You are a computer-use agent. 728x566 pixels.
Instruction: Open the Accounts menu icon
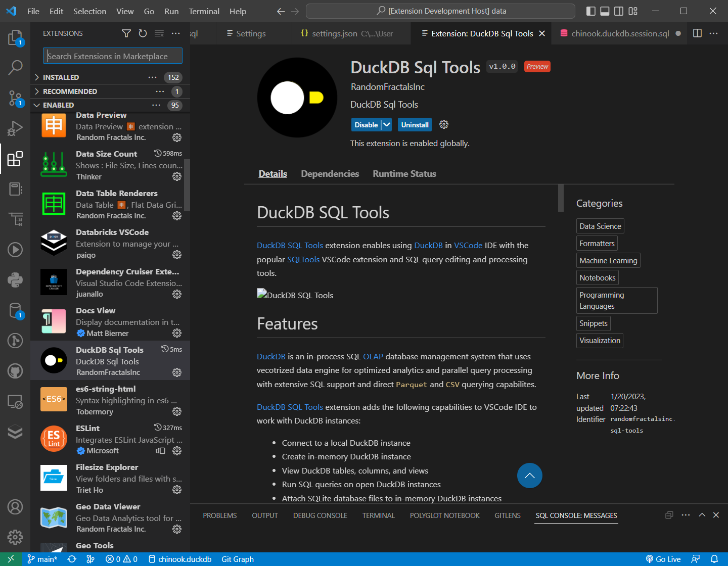(x=15, y=506)
